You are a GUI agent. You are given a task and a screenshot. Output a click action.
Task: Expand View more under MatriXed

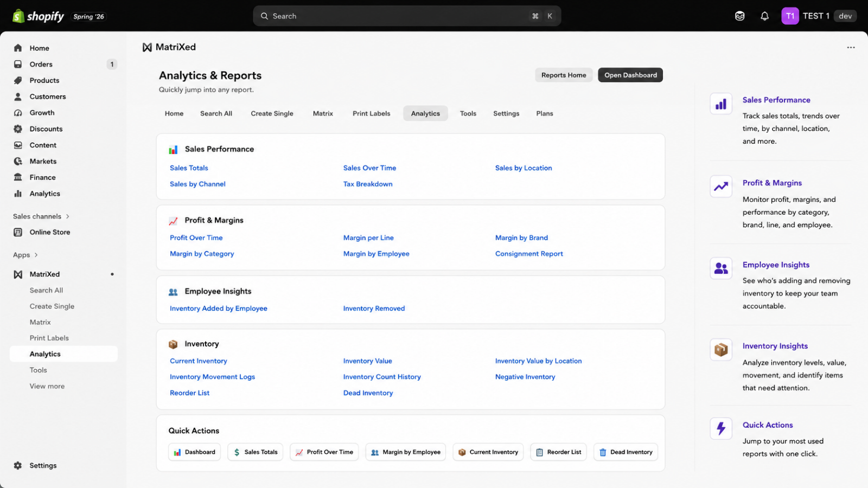click(47, 386)
